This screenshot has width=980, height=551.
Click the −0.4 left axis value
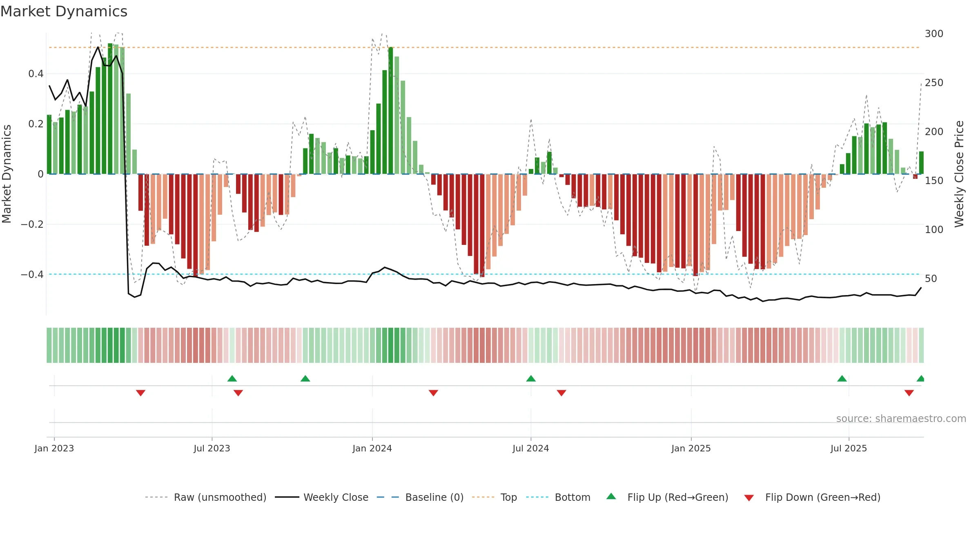[32, 274]
